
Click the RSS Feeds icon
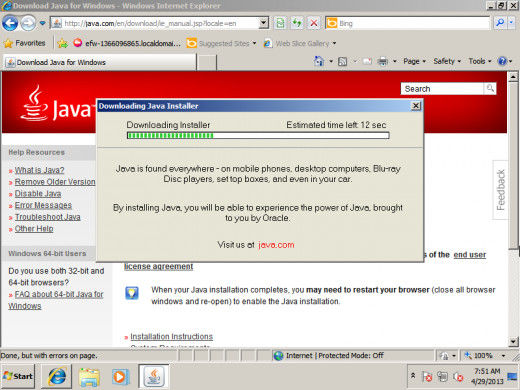[x=343, y=62]
